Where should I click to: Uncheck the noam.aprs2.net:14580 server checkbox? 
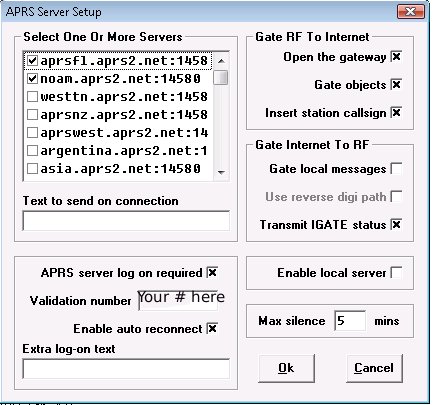[32, 79]
